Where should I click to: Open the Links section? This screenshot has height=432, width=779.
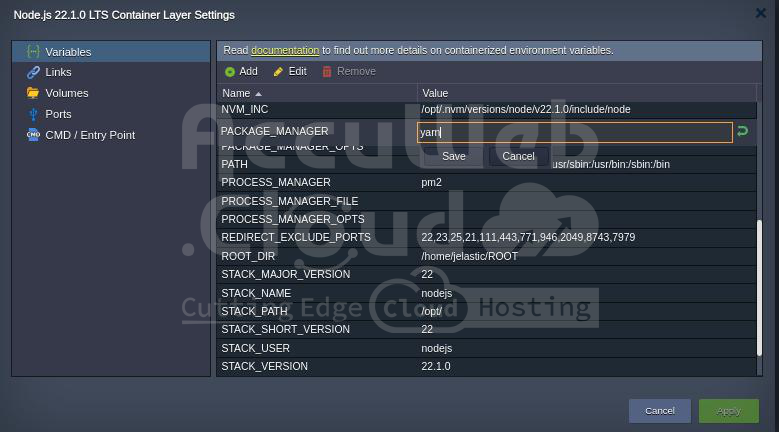click(x=58, y=72)
